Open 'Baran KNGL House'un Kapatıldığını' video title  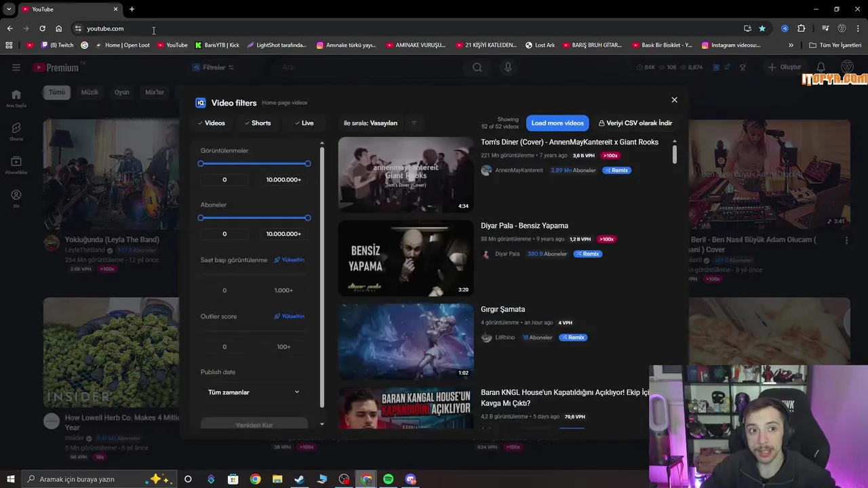(564, 398)
